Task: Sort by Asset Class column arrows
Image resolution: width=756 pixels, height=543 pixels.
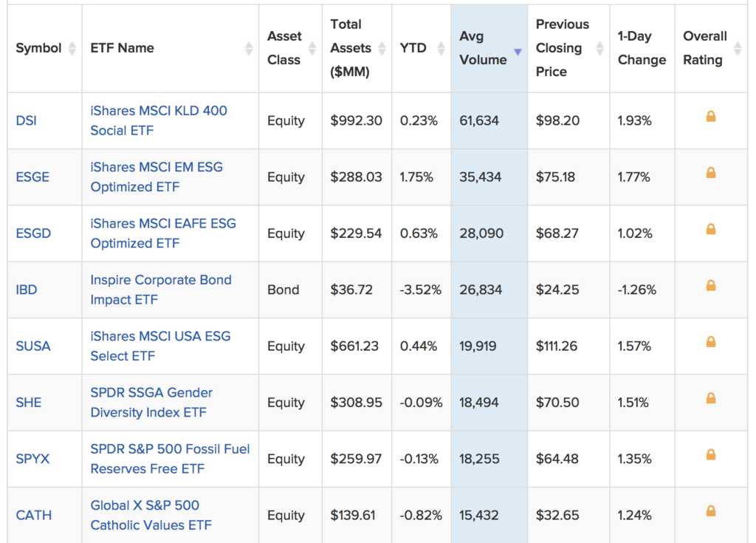Action: (x=312, y=48)
